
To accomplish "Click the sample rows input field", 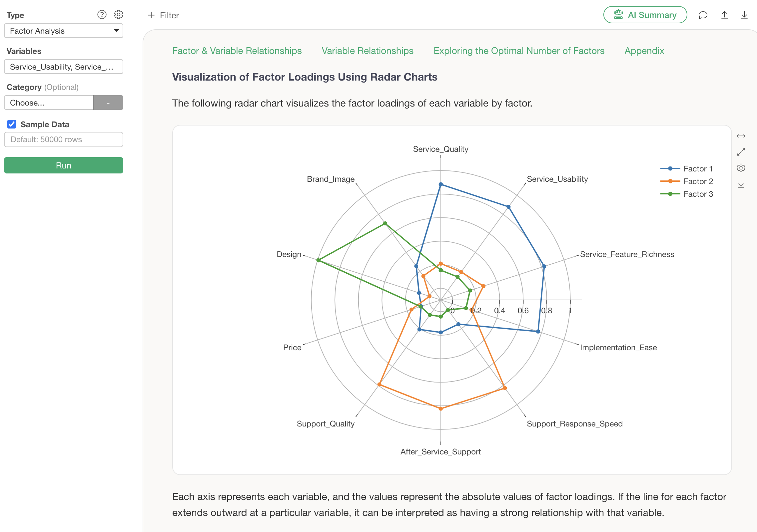I will click(63, 139).
